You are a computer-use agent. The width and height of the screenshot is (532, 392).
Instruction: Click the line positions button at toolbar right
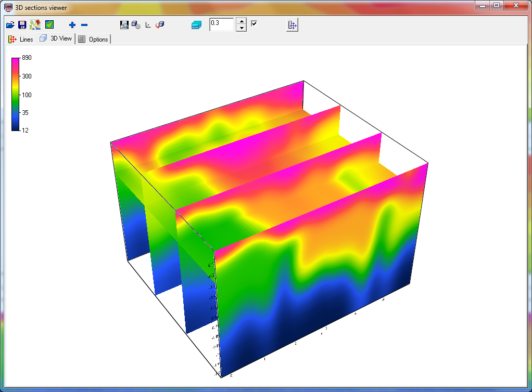[293, 25]
